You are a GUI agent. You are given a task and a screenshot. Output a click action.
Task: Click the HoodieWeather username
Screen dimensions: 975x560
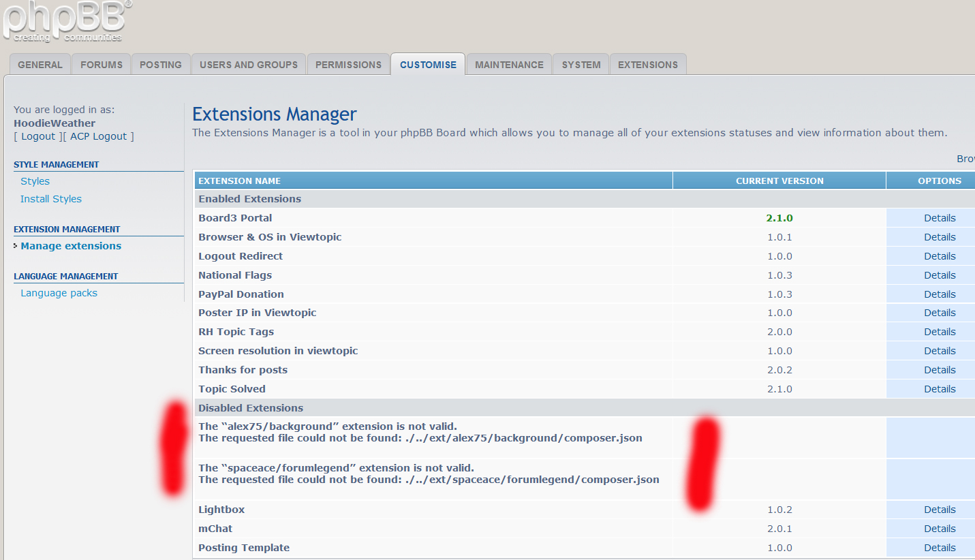click(x=55, y=123)
